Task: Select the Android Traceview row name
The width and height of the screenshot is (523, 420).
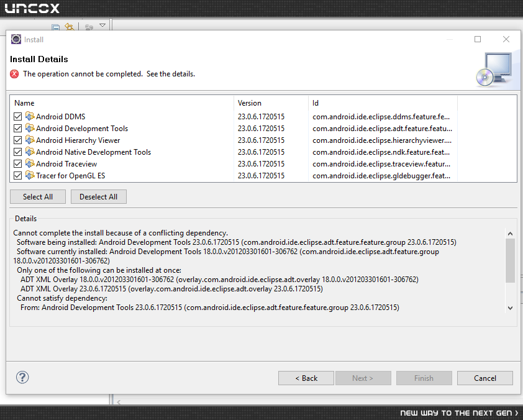Action: [66, 164]
